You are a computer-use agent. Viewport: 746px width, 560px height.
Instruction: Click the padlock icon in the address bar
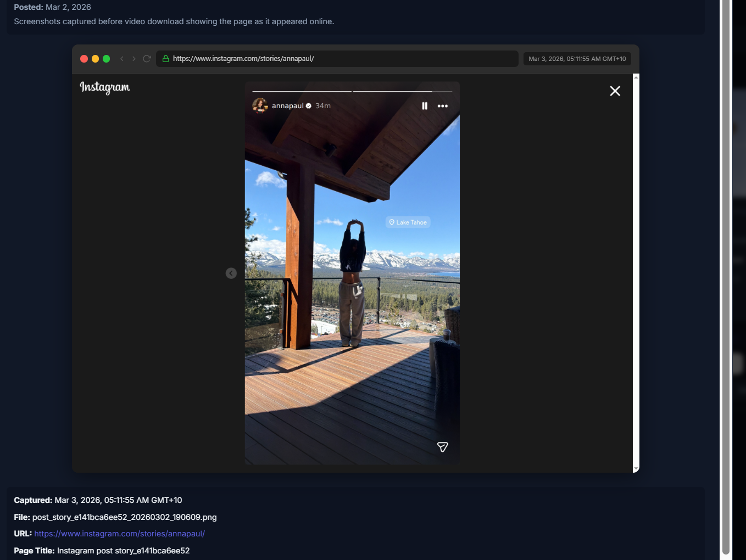[x=165, y=58]
